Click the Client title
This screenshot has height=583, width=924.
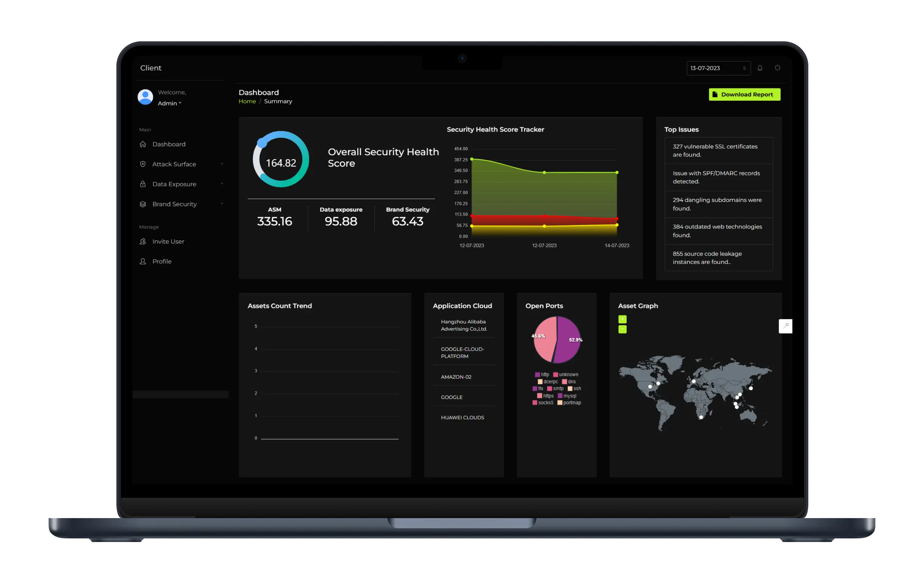(151, 68)
